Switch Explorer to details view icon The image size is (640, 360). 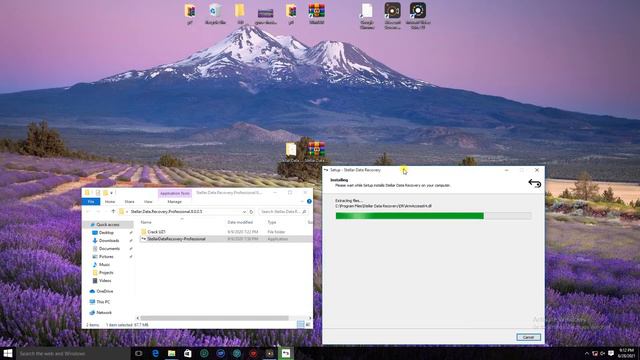click(x=300, y=324)
